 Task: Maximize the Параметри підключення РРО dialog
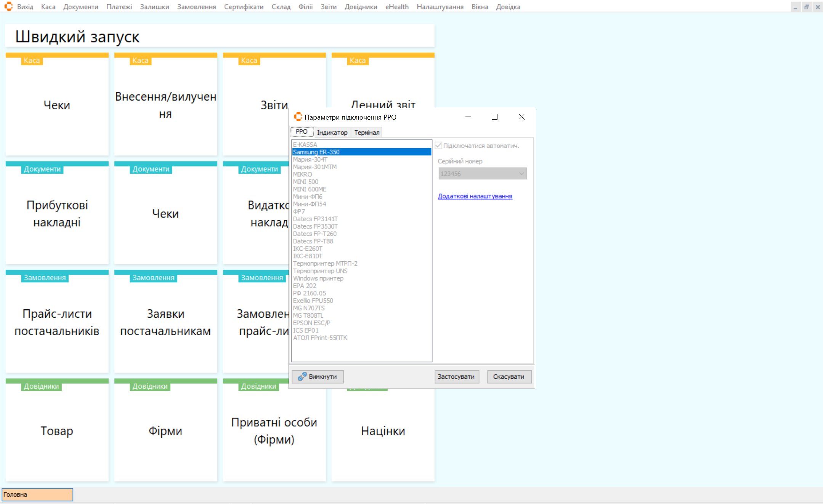point(494,117)
